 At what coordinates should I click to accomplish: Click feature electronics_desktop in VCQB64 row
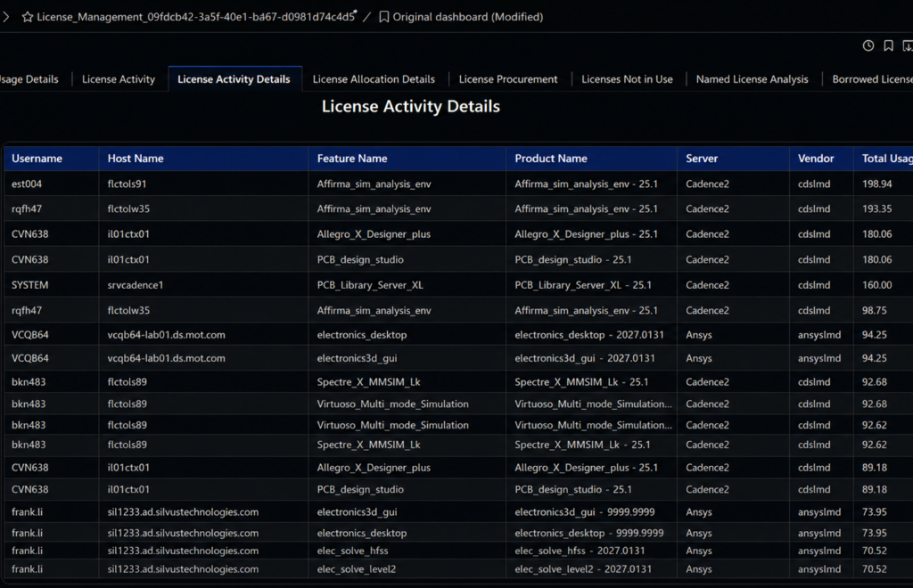362,335
